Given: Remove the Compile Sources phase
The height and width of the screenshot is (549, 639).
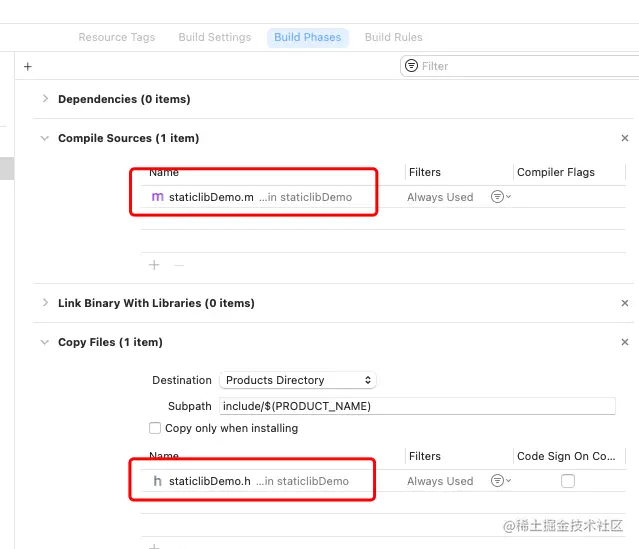Looking at the screenshot, I should pos(625,139).
